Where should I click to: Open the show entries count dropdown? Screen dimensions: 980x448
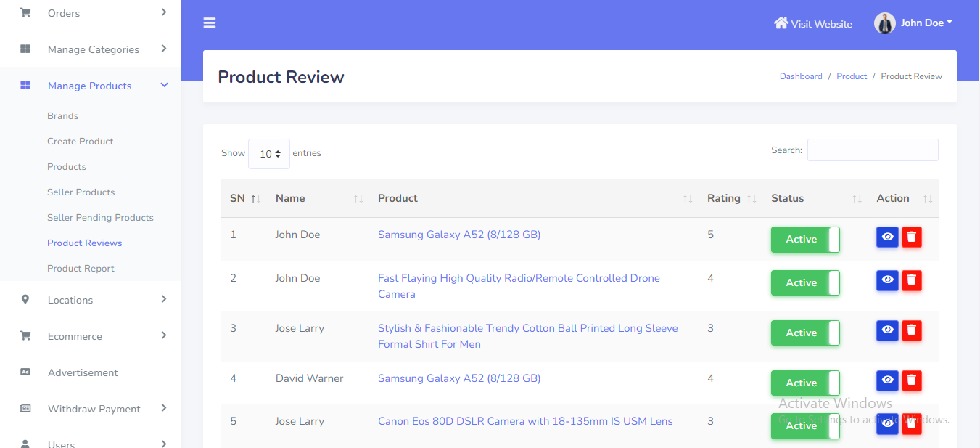tap(269, 154)
